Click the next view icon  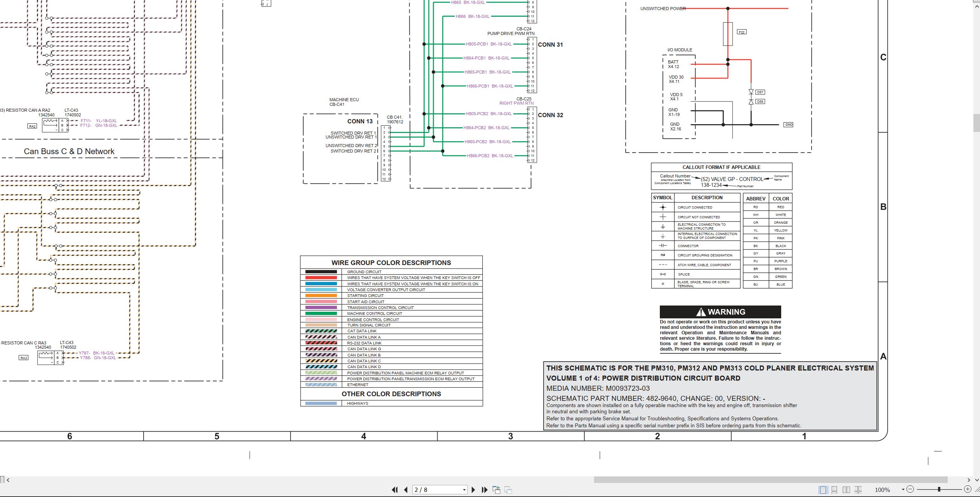508,490
